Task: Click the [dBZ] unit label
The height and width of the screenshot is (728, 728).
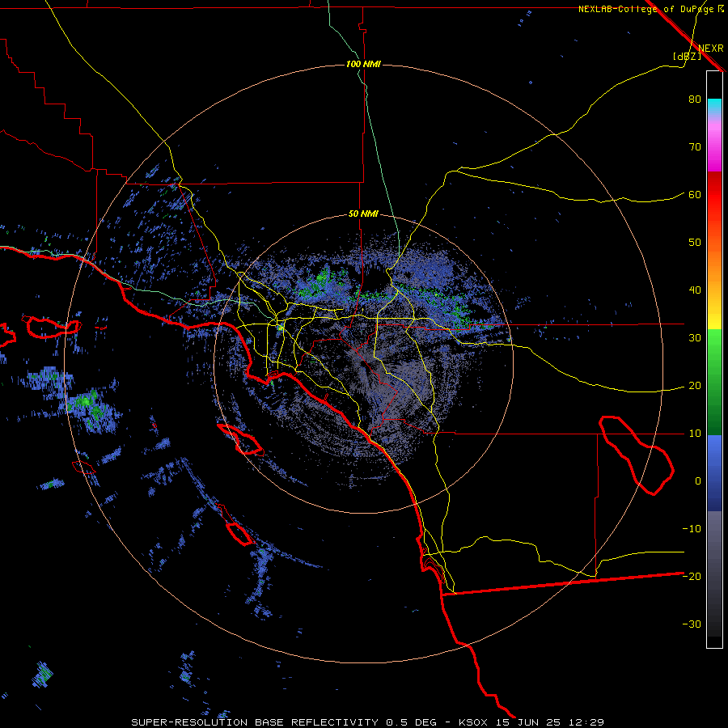Action: [687, 57]
